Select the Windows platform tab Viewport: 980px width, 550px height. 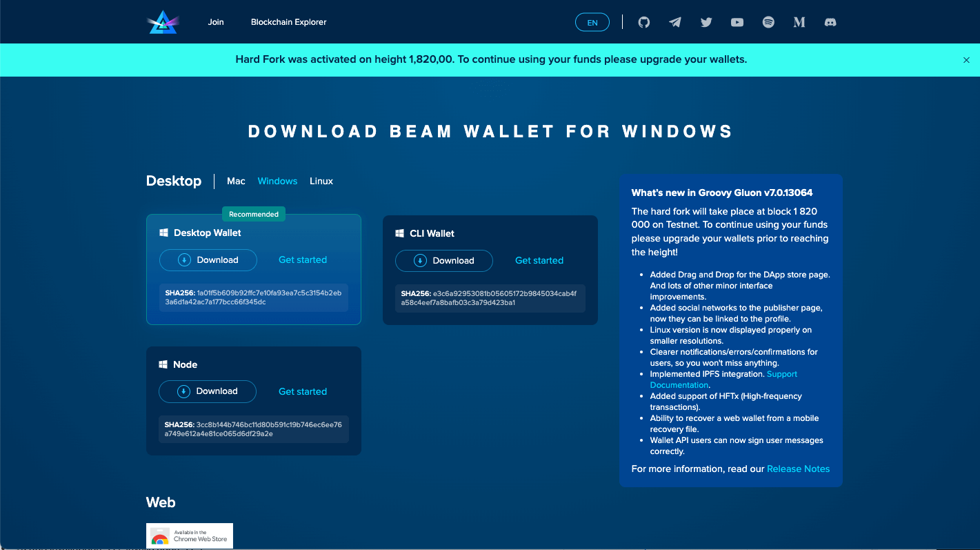point(277,181)
